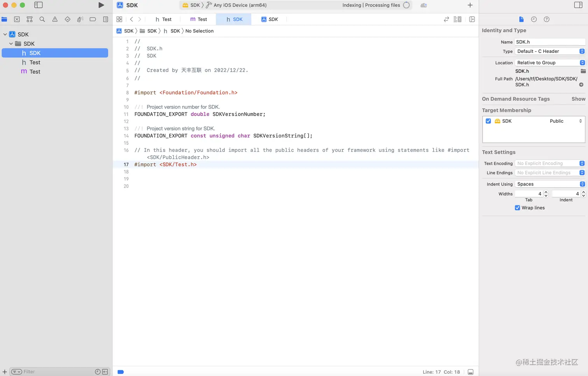Open the Test navigator diamond icon
588x376 pixels.
click(x=67, y=19)
